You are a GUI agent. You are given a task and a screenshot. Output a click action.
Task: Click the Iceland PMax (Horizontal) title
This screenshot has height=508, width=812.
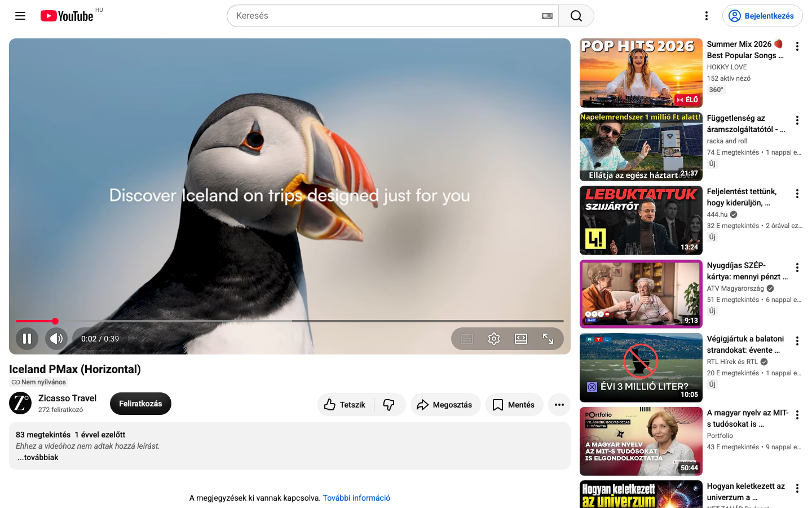coord(75,369)
